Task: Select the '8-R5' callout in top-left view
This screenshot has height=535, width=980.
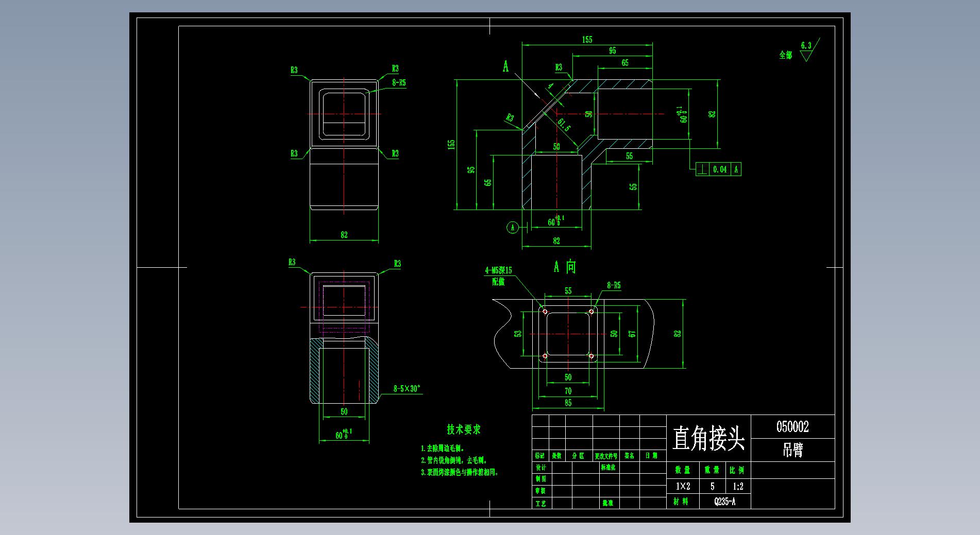Action: (x=399, y=83)
